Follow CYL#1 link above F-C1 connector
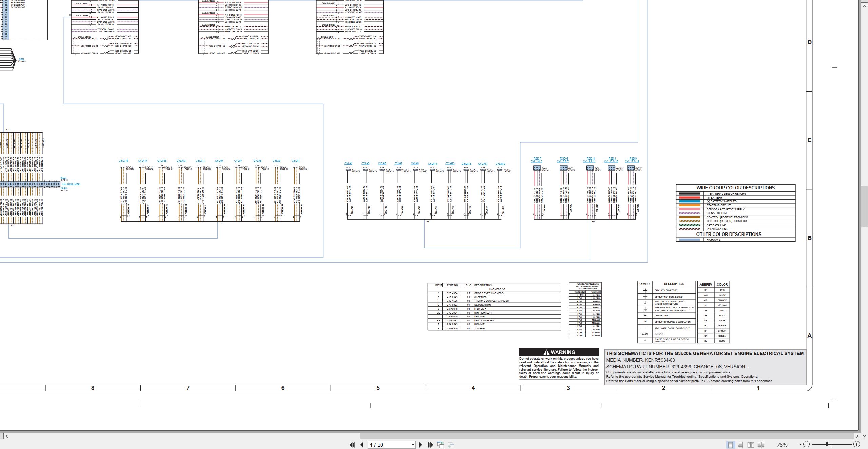This screenshot has width=868, height=449. tap(349, 164)
